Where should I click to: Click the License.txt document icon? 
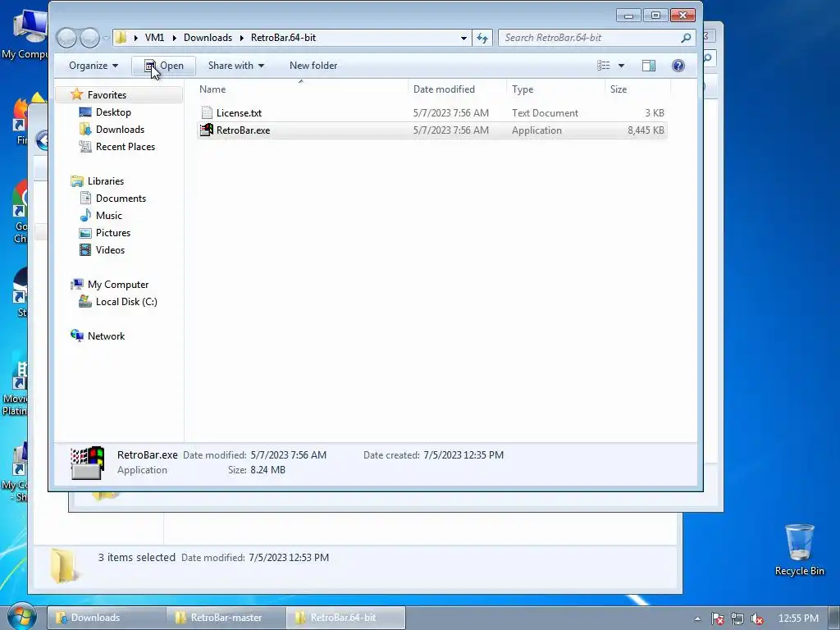click(x=207, y=112)
